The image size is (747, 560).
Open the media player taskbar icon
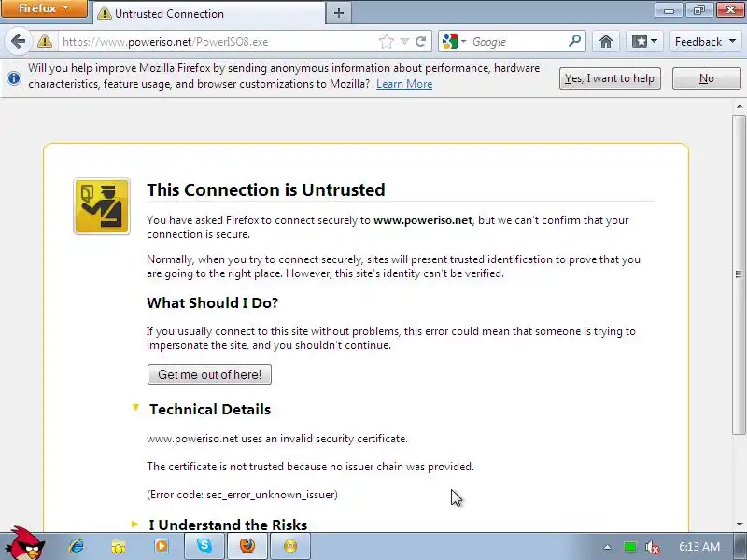tap(161, 546)
